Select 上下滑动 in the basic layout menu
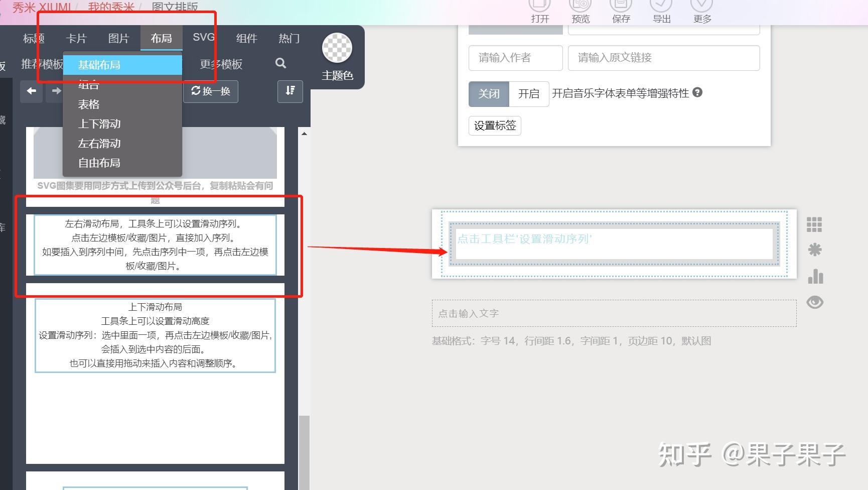The height and width of the screenshot is (490, 868). pos(99,124)
